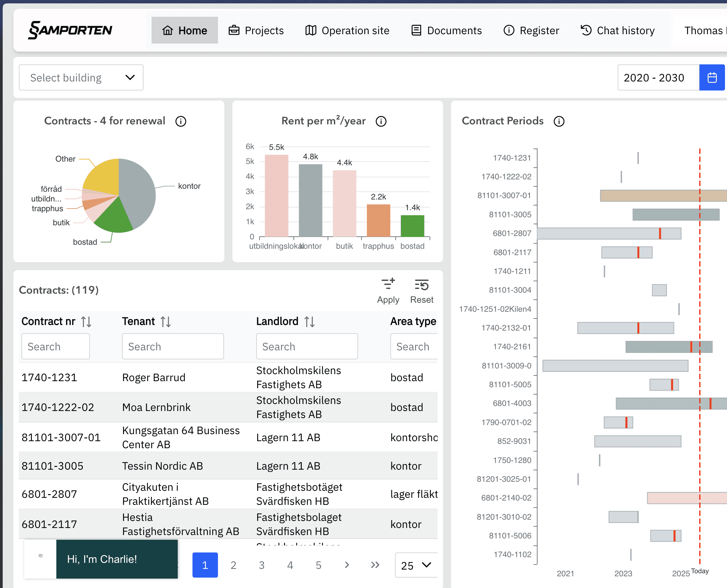Open the Select building dropdown

tap(81, 77)
